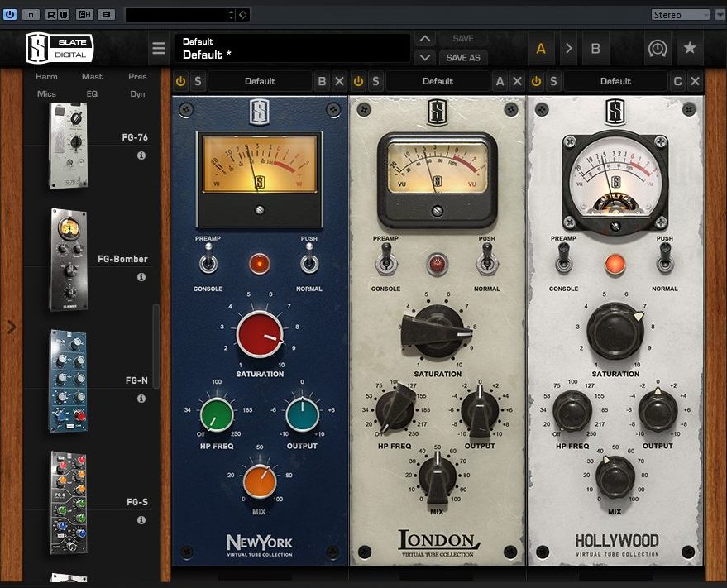Show info for FG-76 module
The width and height of the screenshot is (727, 588).
(141, 155)
